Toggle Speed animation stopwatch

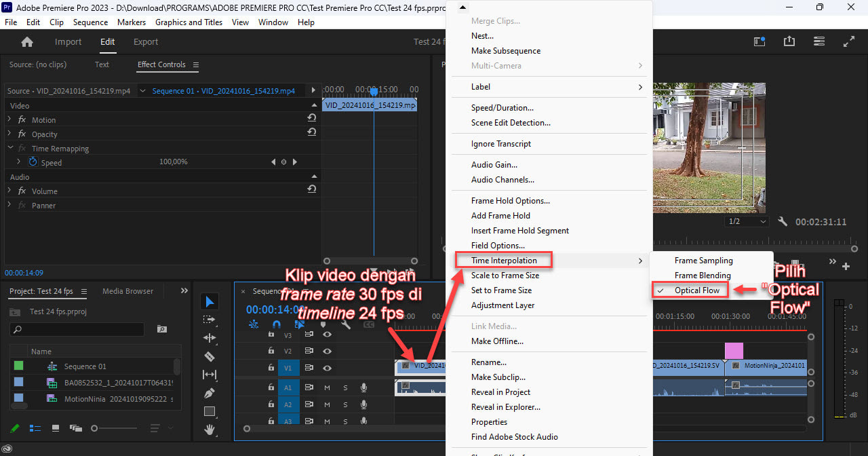coord(33,162)
